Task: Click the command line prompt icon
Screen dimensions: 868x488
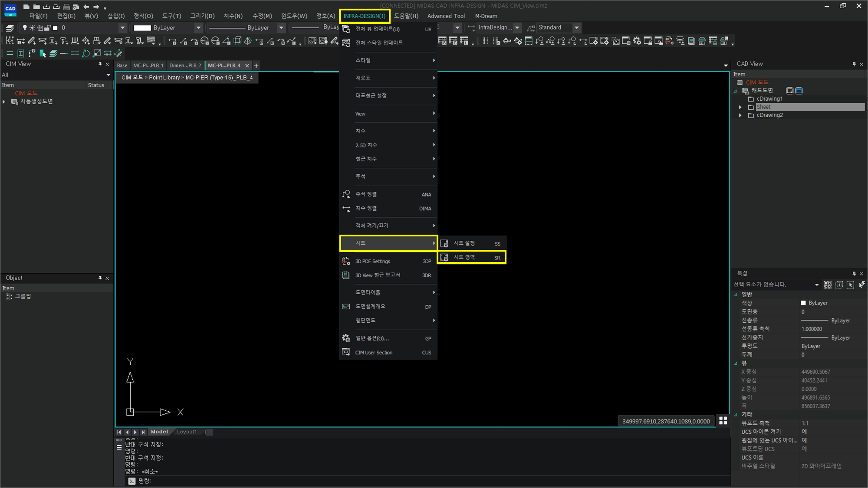Action: pos(132,481)
